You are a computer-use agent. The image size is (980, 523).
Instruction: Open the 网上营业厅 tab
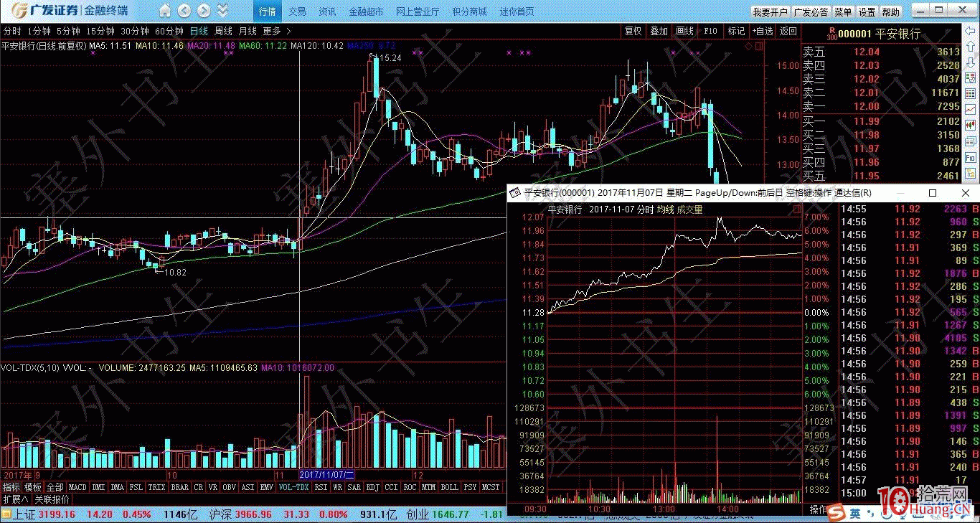click(419, 11)
